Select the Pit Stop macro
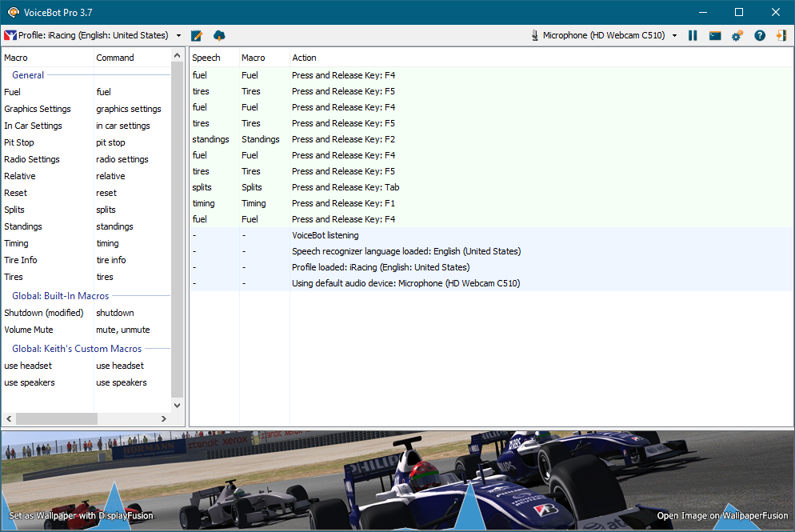 click(19, 142)
